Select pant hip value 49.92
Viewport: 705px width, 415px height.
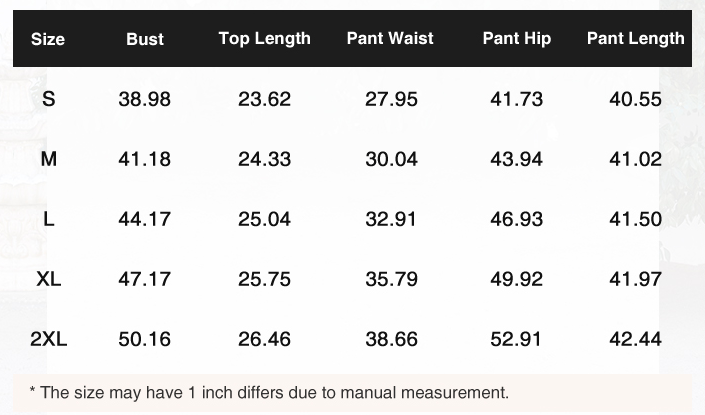pos(517,279)
